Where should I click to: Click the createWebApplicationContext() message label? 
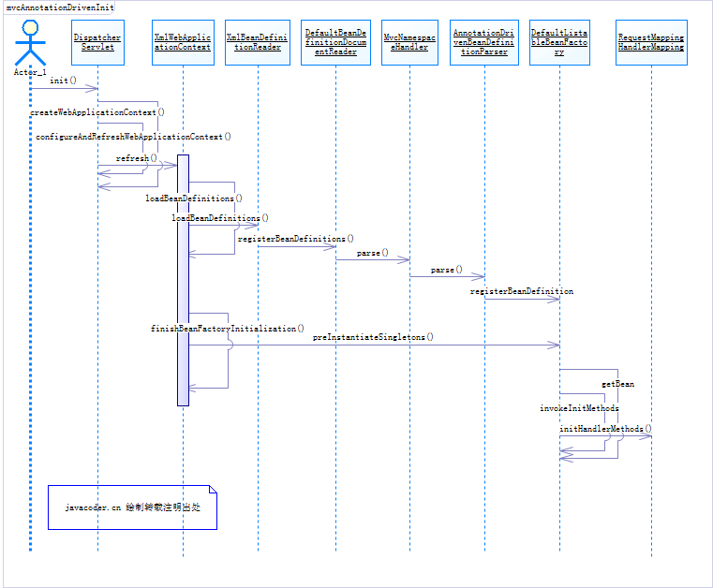[97, 112]
